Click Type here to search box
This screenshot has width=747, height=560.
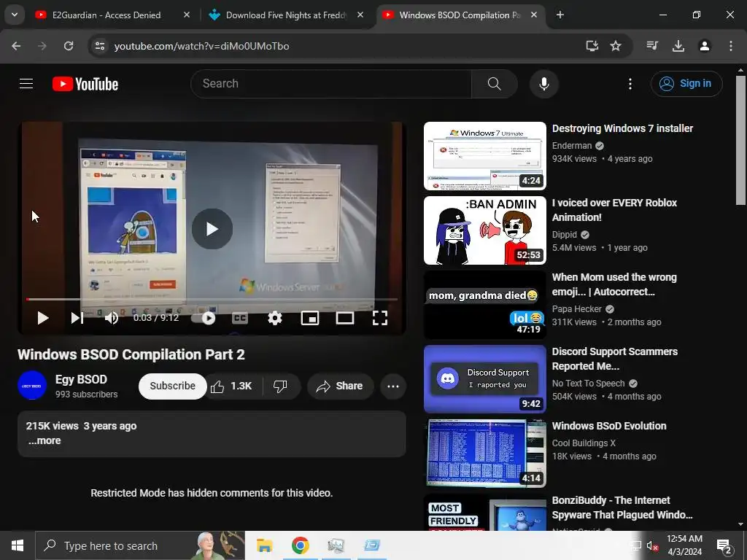click(140, 545)
